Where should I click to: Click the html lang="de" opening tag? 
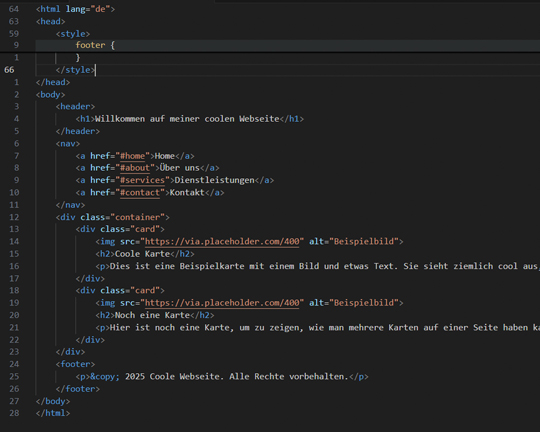point(75,9)
